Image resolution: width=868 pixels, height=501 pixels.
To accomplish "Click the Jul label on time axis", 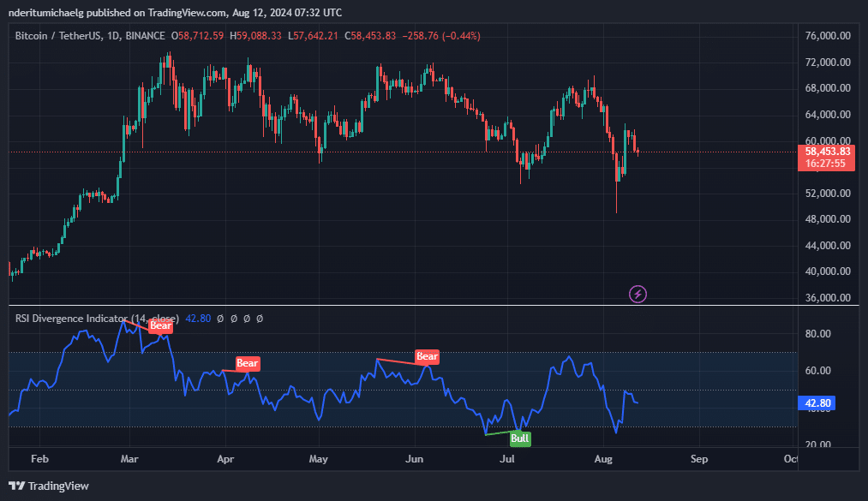I will [x=507, y=459].
